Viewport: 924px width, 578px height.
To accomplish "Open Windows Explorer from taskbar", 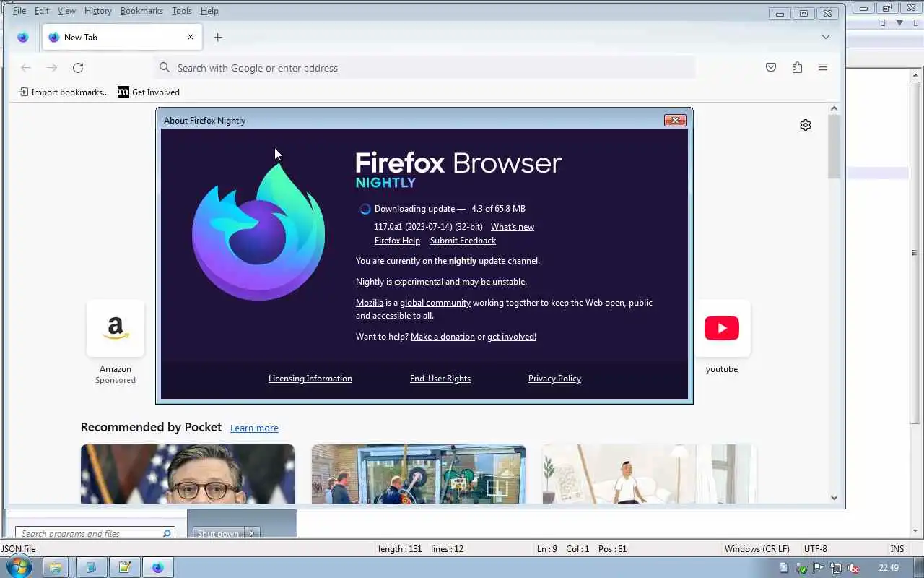I will [x=56, y=567].
